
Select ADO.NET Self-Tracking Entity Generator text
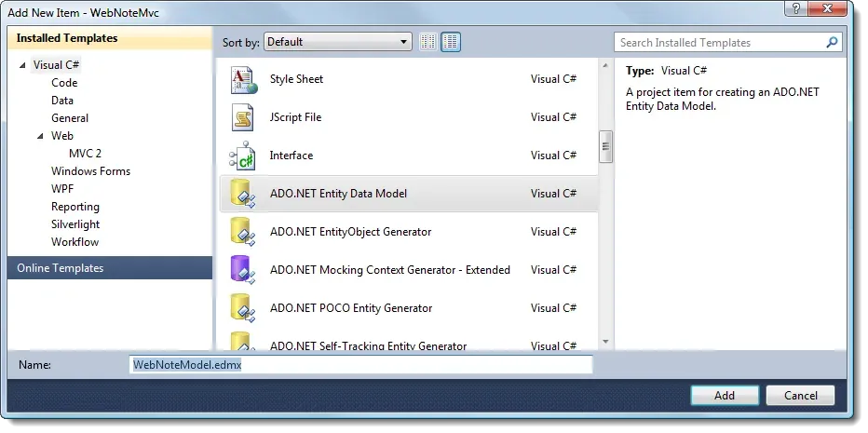pyautogui.click(x=368, y=345)
